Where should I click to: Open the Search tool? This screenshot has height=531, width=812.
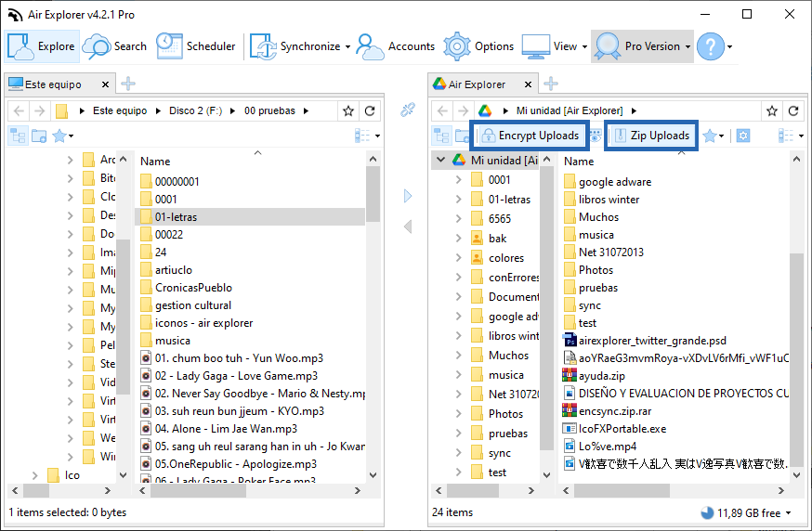114,46
